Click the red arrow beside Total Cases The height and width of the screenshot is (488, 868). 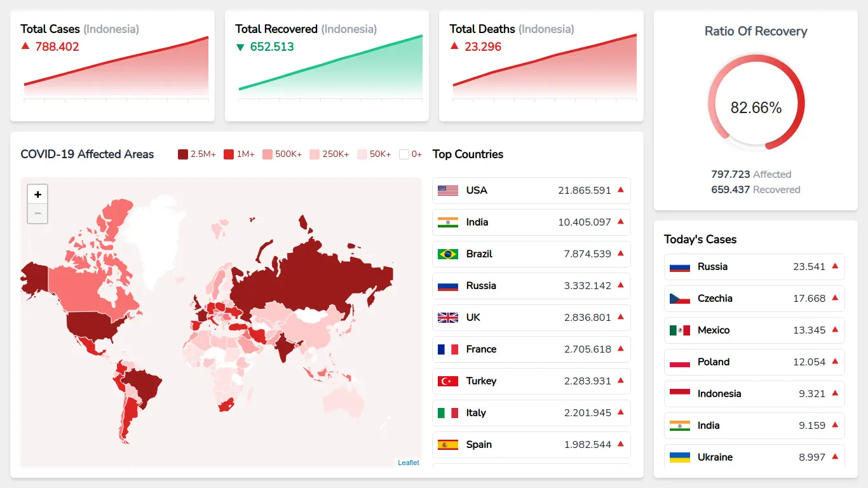(25, 46)
